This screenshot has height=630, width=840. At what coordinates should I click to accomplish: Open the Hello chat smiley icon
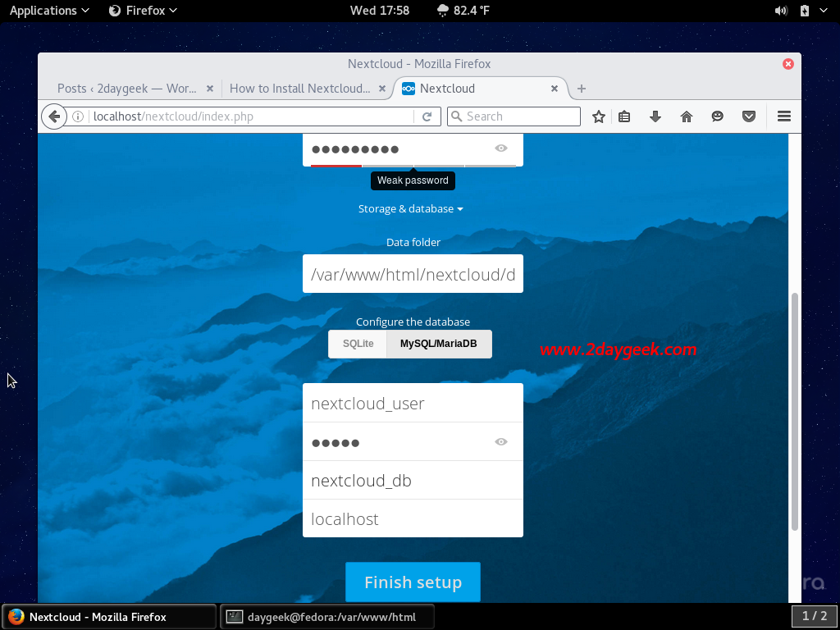click(x=717, y=116)
